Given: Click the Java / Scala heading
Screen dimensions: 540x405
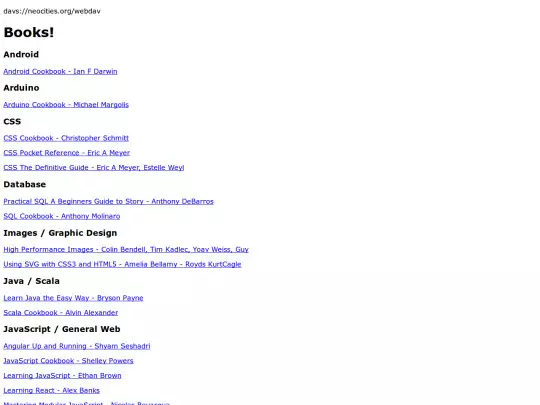Looking at the screenshot, I should click(31, 281).
